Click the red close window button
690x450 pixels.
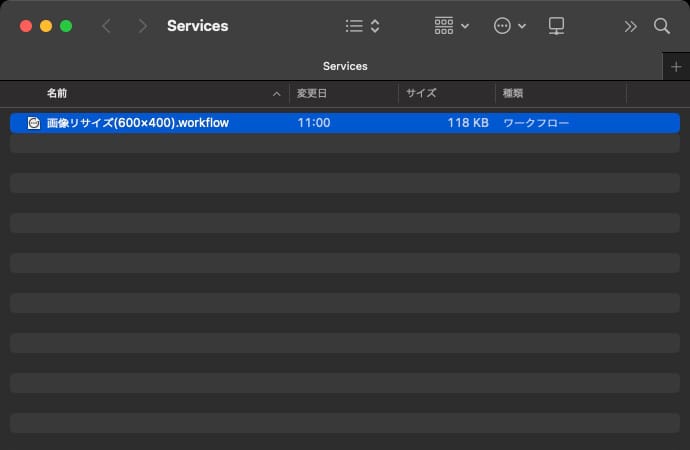26,26
